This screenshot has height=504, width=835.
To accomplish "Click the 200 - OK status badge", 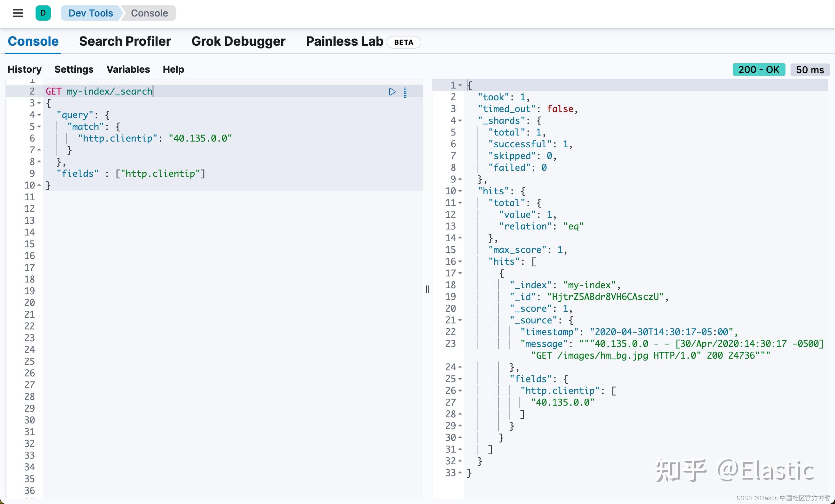I will (x=758, y=70).
